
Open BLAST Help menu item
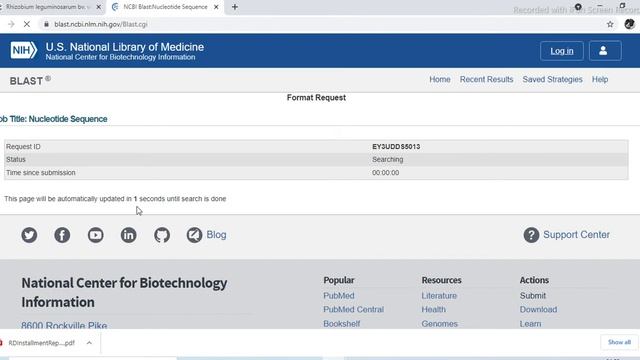600,80
